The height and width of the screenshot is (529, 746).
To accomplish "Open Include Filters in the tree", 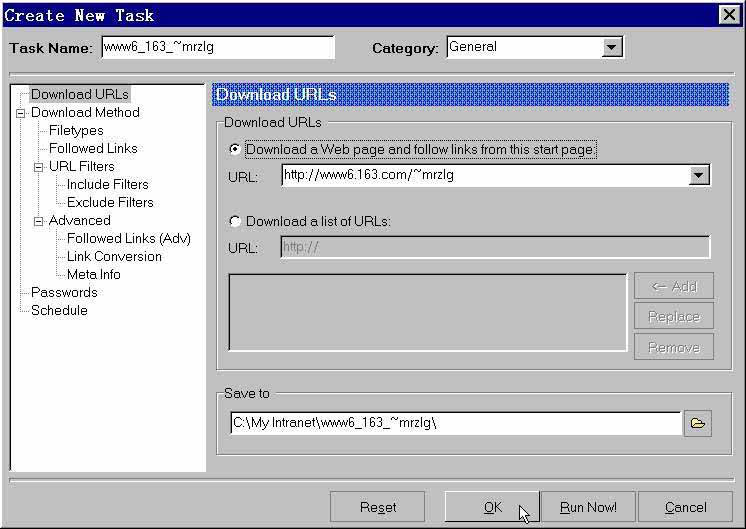I will tap(107, 184).
